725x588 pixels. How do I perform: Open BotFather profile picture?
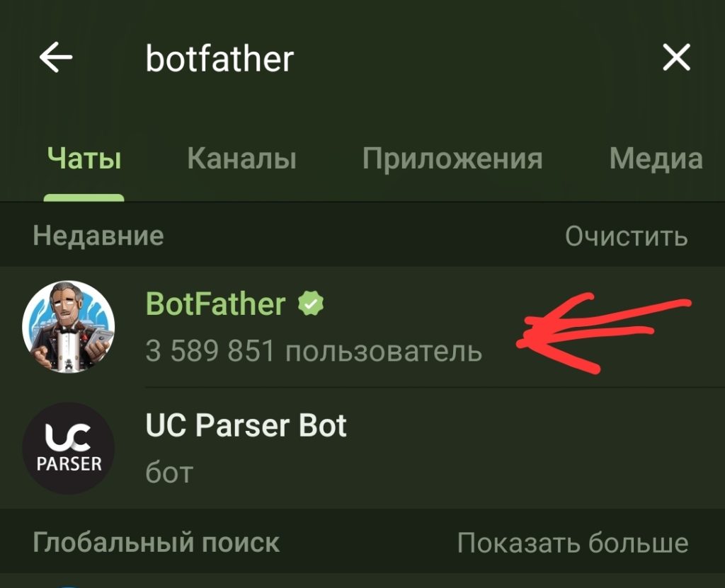[69, 327]
